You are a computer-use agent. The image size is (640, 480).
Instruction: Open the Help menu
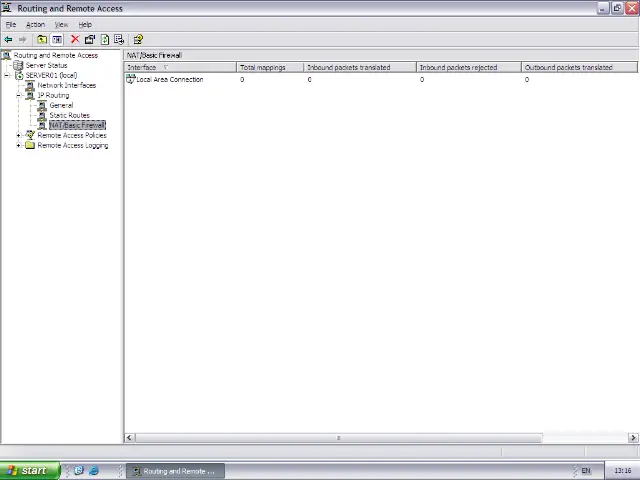point(85,24)
